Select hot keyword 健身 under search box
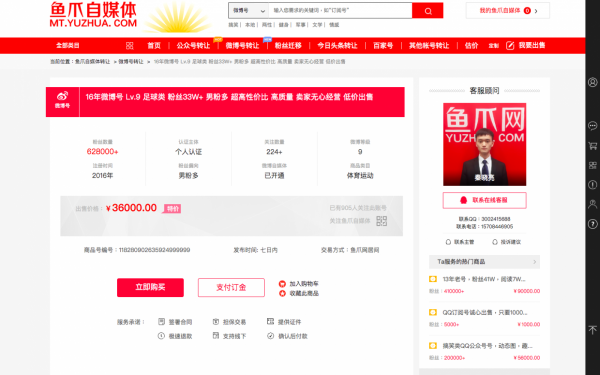 [284, 25]
